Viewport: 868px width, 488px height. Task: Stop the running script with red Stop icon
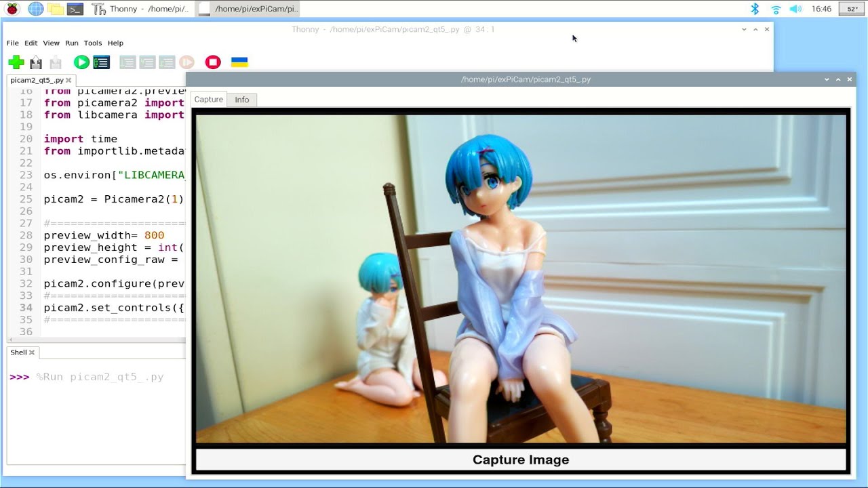[x=213, y=62]
